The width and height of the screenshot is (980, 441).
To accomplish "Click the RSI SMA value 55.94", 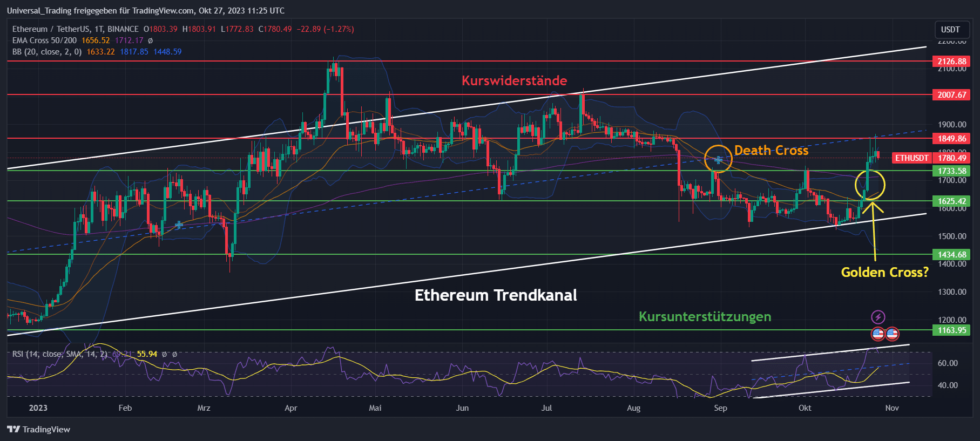I will coord(147,354).
